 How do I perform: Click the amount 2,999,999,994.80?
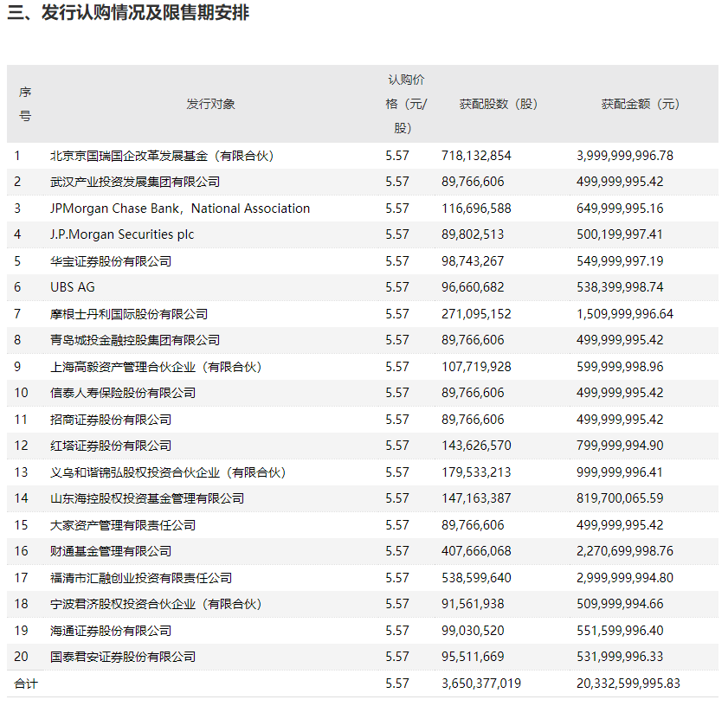(x=625, y=578)
